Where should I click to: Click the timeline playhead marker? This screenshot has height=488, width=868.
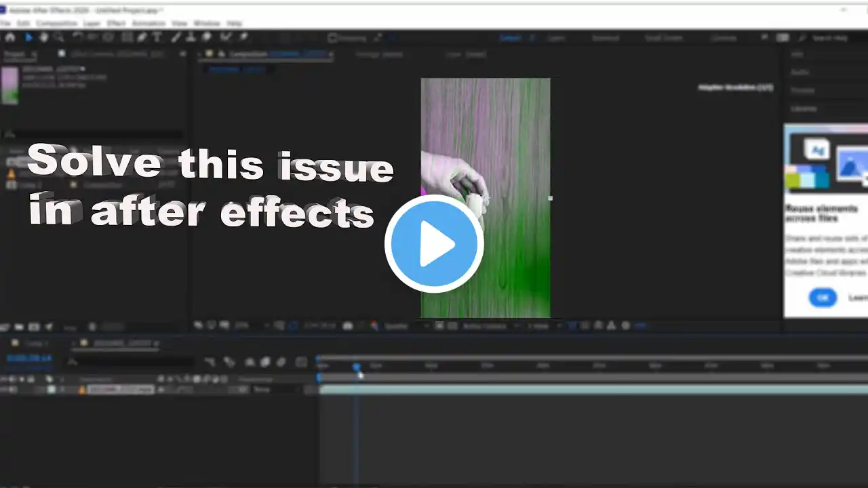tap(356, 367)
